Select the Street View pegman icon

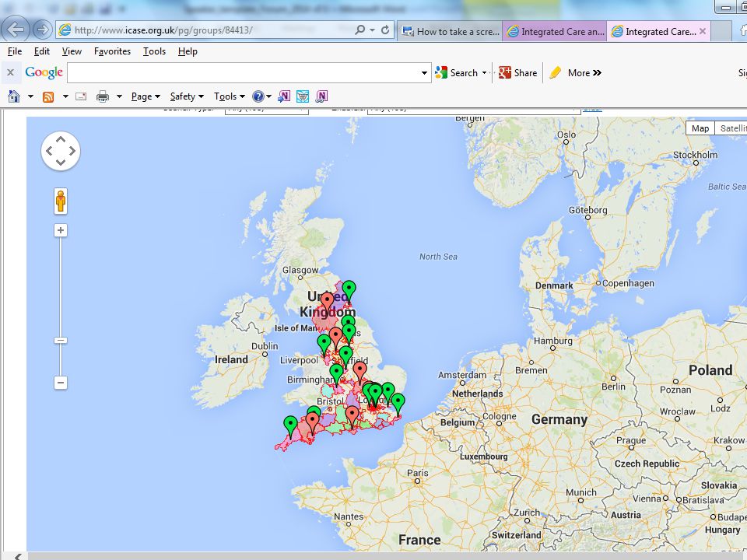[61, 201]
